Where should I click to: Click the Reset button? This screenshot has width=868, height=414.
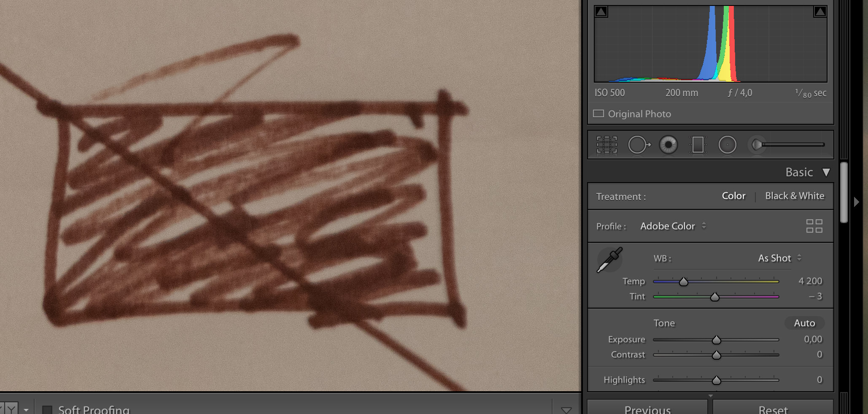pos(773,407)
